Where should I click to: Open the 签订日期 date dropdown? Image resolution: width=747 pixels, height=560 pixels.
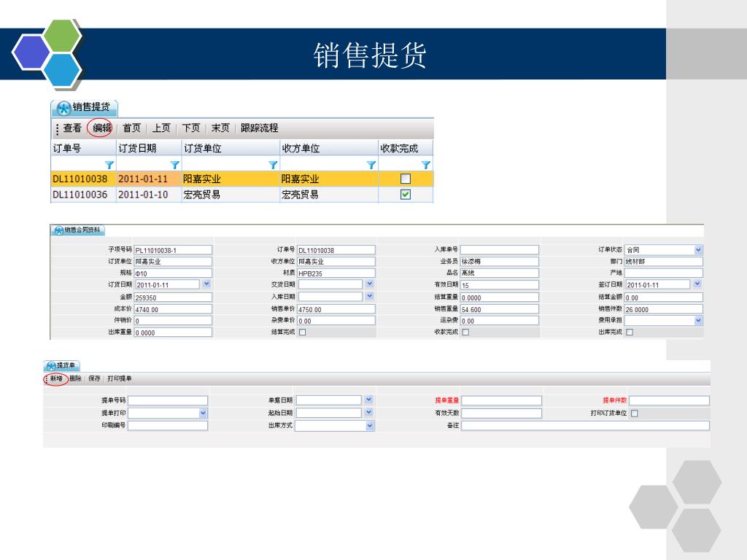[x=697, y=284]
